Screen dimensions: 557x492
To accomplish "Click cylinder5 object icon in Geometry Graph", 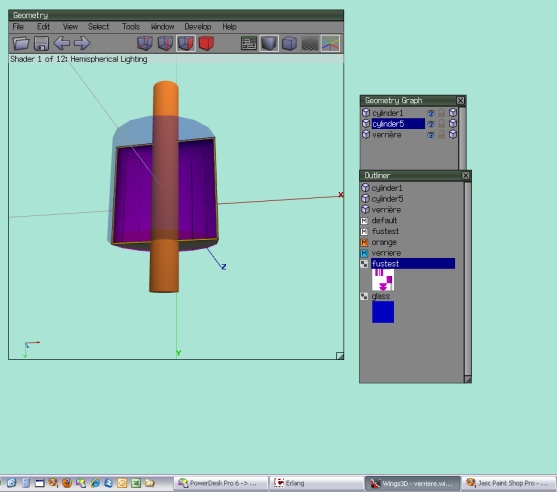I will (366, 123).
